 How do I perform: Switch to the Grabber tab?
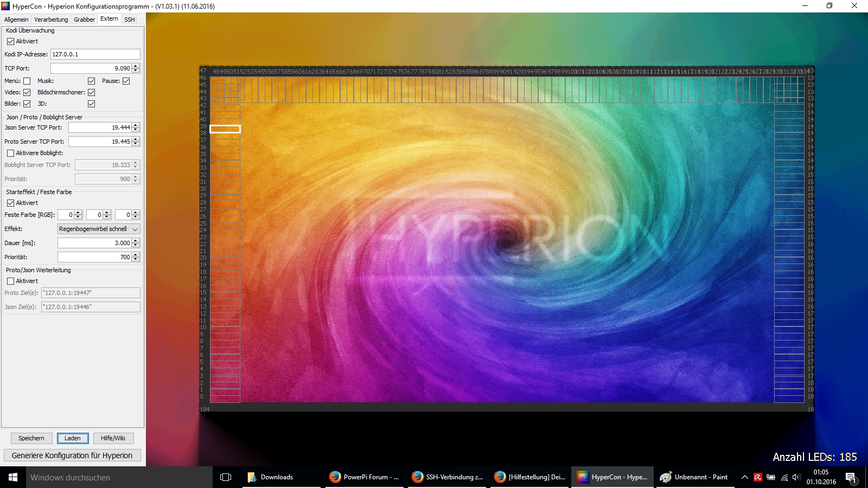tap(84, 20)
